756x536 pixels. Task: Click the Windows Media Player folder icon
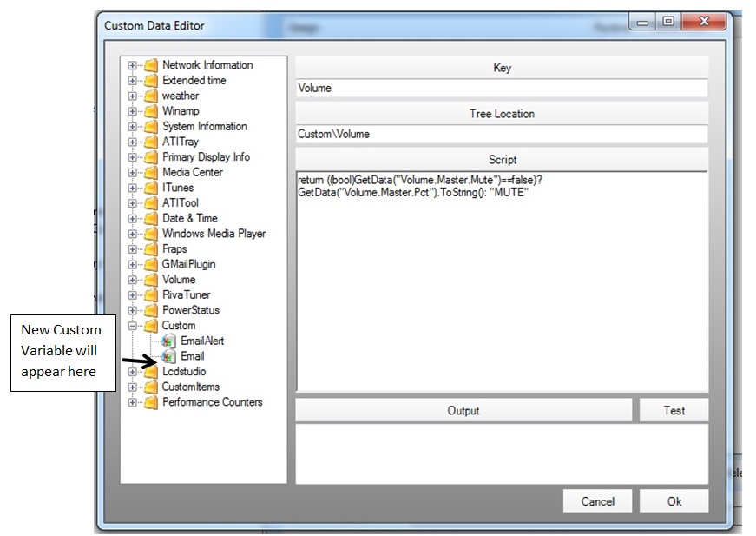151,234
